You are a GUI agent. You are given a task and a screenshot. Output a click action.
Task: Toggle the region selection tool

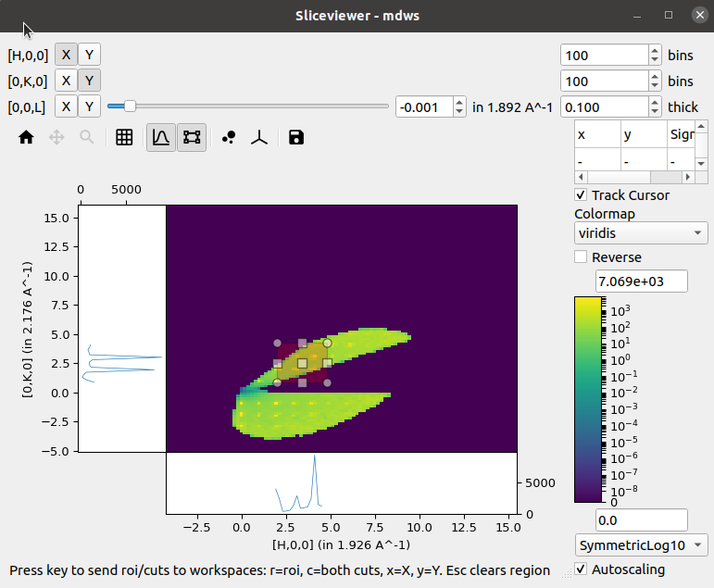pos(192,138)
